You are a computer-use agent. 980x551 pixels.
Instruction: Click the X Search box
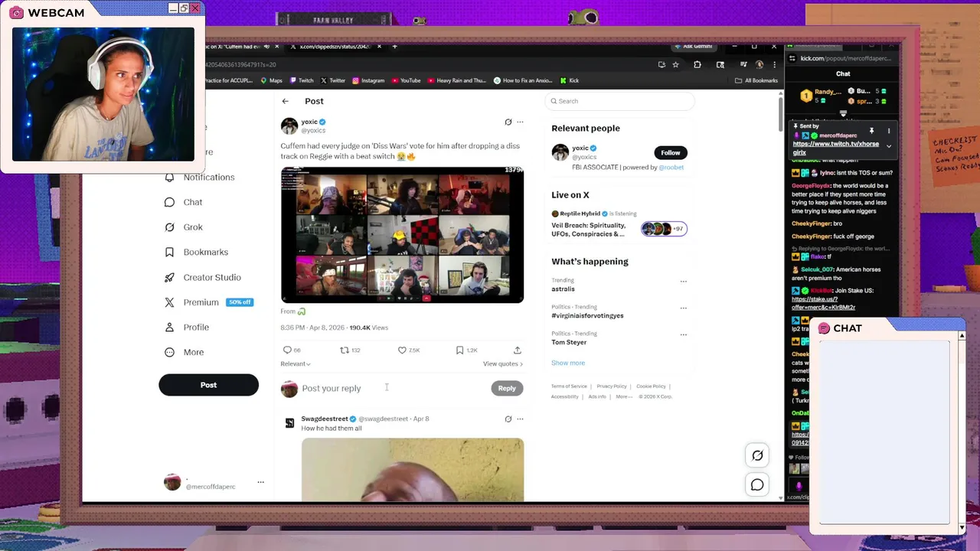click(x=619, y=101)
